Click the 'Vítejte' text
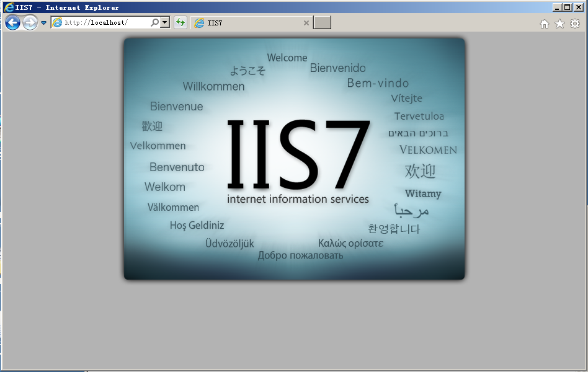Screen dimensions: 588x372 coord(406,98)
